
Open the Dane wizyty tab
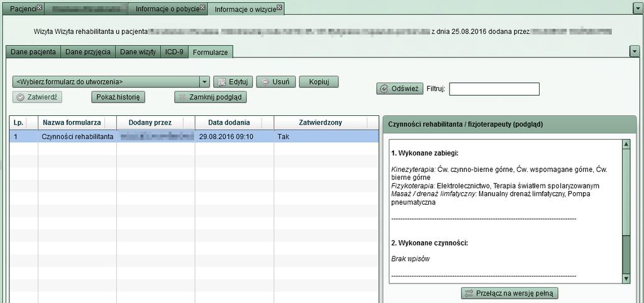138,52
